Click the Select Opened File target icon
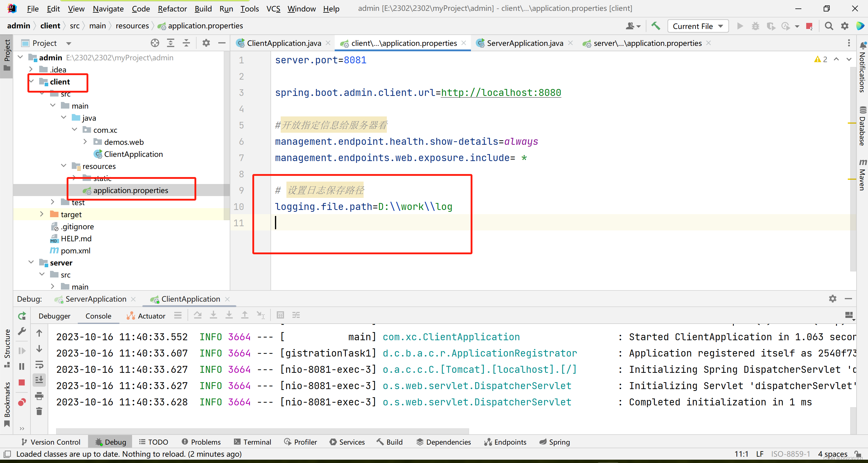 pyautogui.click(x=155, y=43)
